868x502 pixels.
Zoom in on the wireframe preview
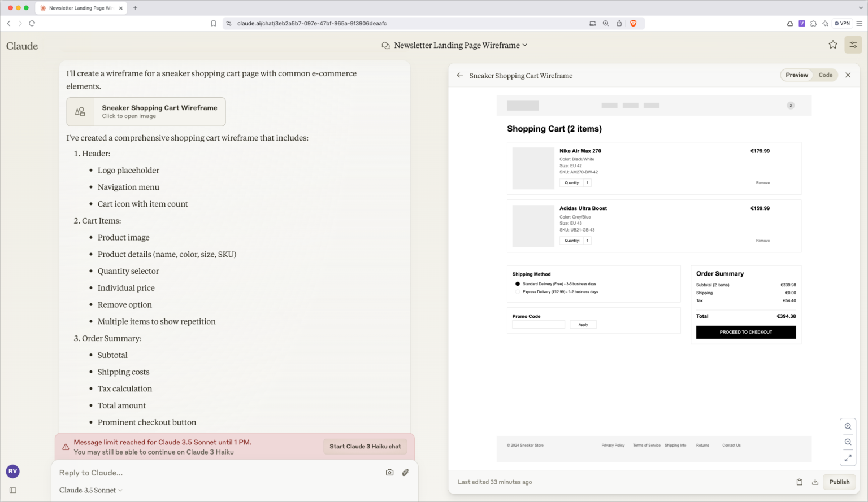tap(848, 426)
